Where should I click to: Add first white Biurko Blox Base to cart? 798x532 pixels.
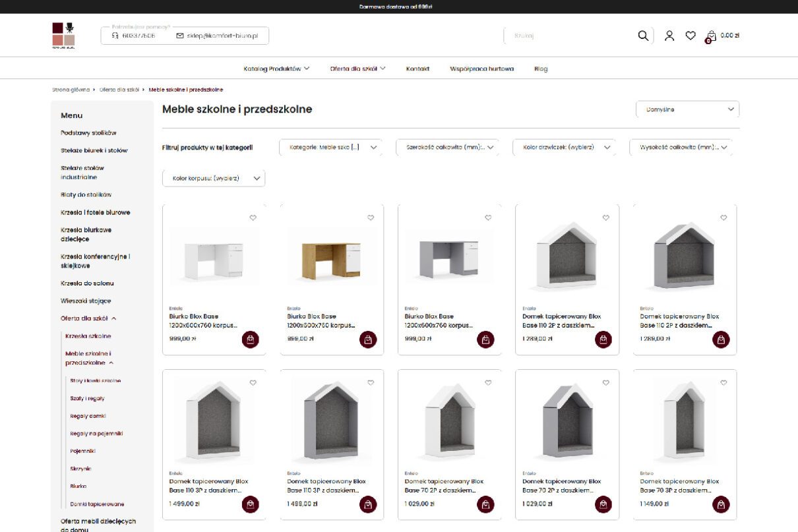point(251,340)
